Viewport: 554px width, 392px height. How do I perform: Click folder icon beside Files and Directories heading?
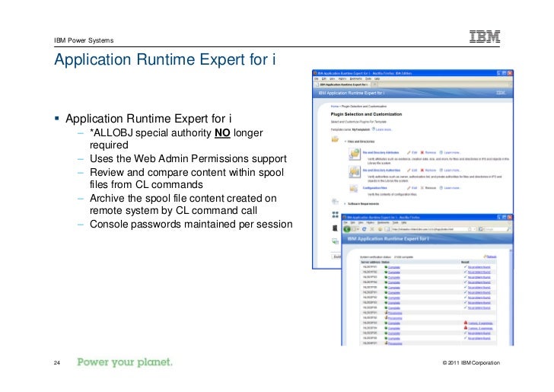[x=335, y=139]
